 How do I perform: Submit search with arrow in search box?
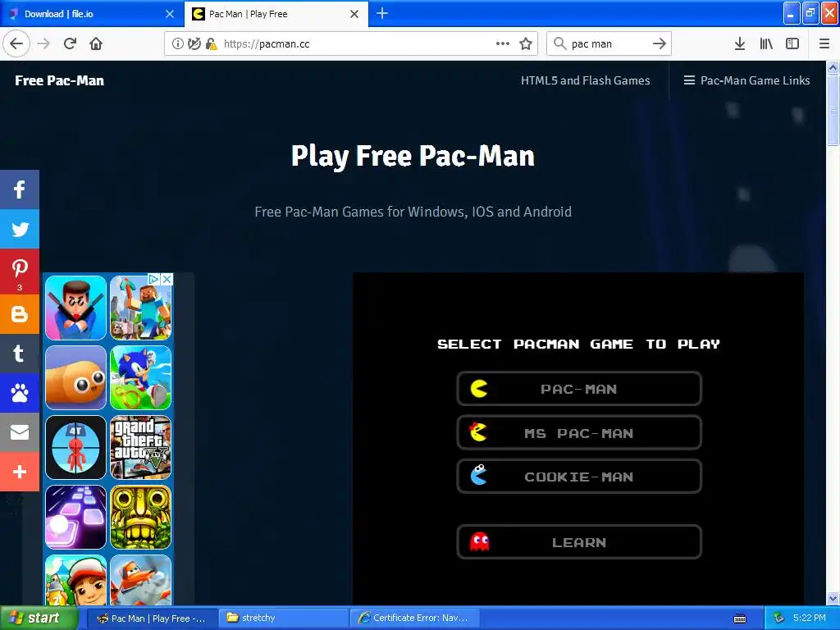(x=660, y=43)
